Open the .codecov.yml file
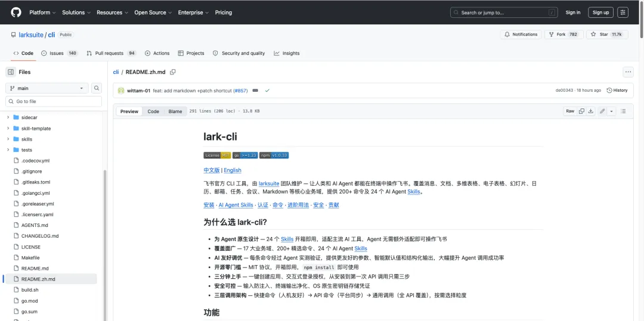The width and height of the screenshot is (644, 321). pyautogui.click(x=35, y=161)
